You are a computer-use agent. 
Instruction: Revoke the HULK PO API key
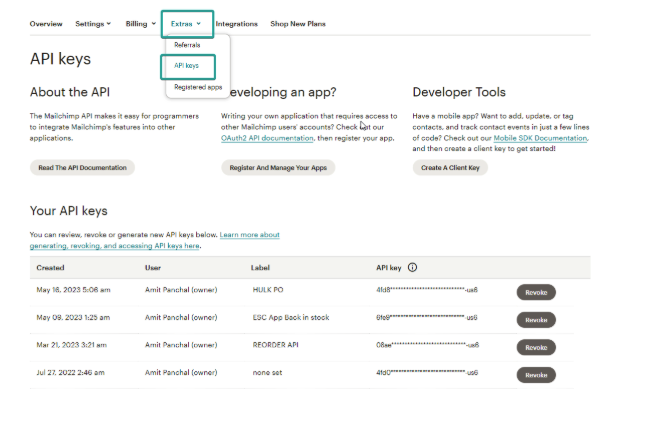[x=536, y=292]
